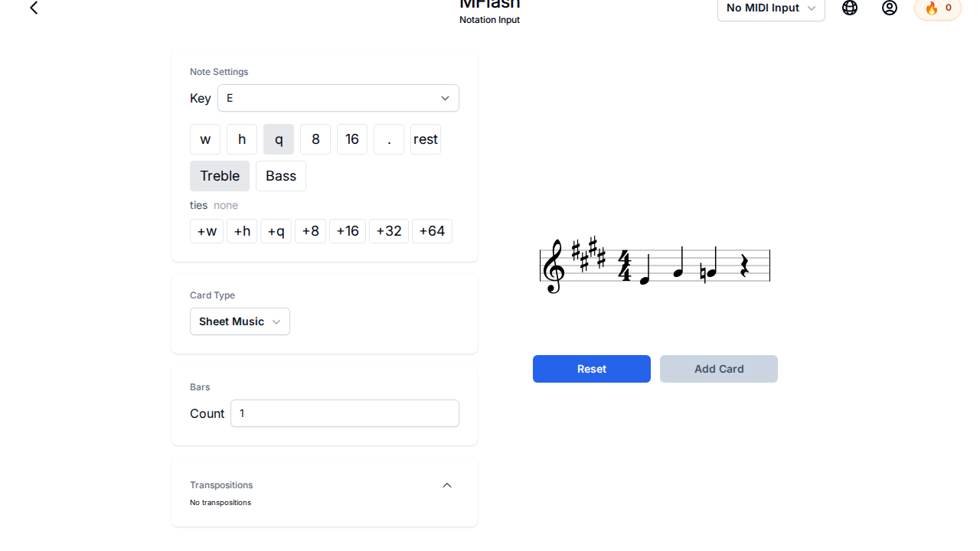Click the back arrow icon
This screenshot has height=551, width=980.
34,8
